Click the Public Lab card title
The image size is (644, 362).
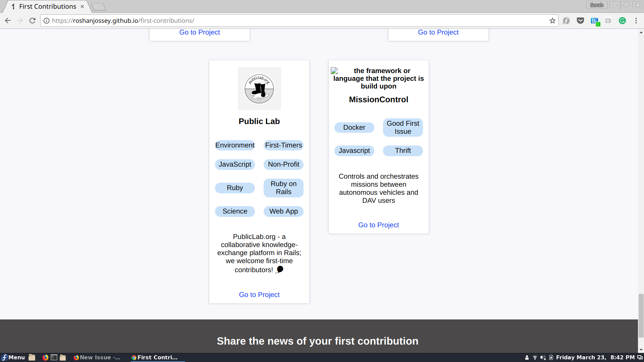click(259, 121)
